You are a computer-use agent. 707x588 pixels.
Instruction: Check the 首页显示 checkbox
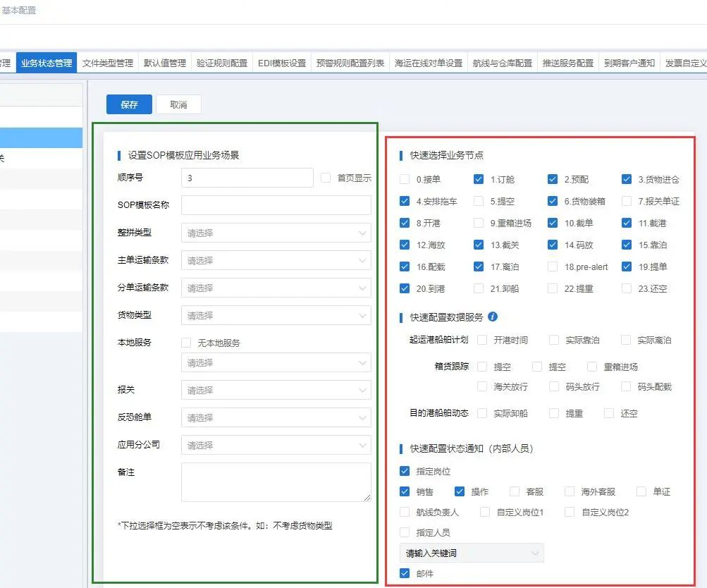[326, 178]
